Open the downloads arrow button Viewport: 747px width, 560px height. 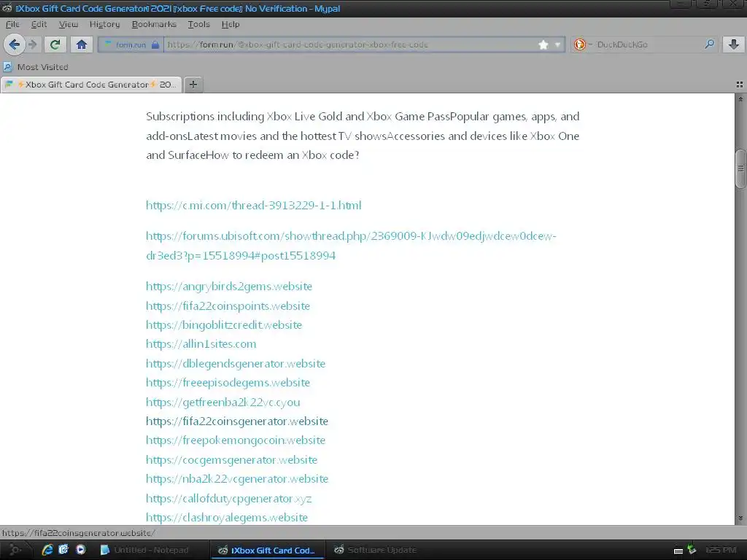click(734, 44)
